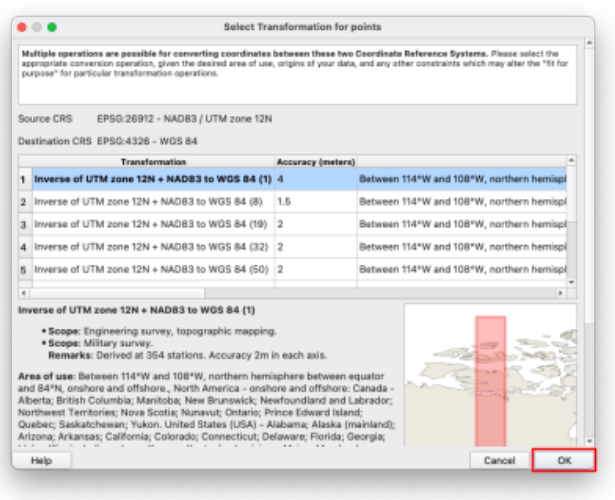The width and height of the screenshot is (615, 500).
Task: Click row number 3 header
Action: [x=25, y=224]
